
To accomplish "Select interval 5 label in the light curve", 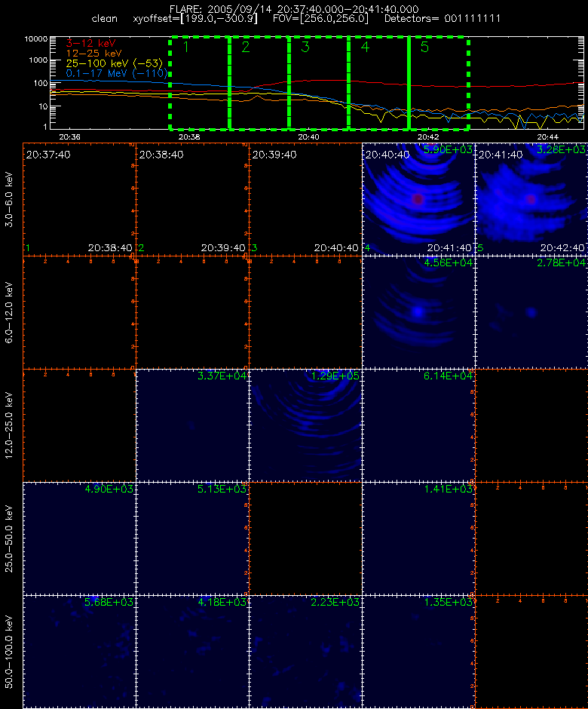I will tap(424, 47).
